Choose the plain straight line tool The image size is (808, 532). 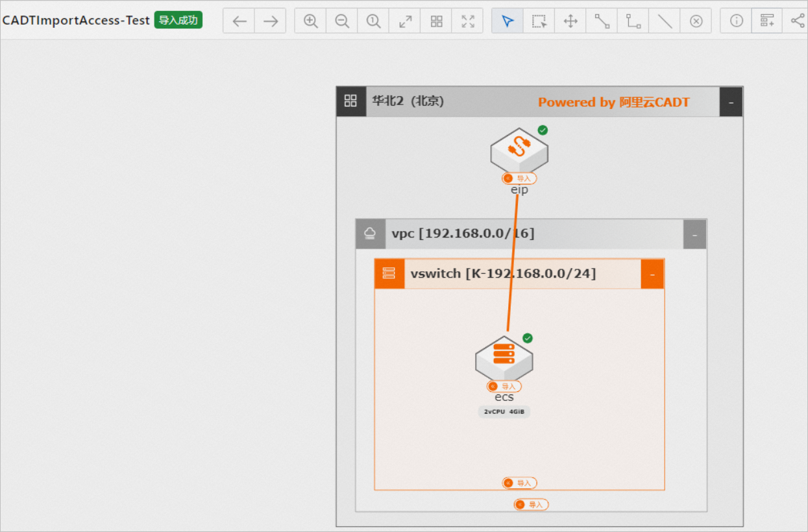point(665,21)
